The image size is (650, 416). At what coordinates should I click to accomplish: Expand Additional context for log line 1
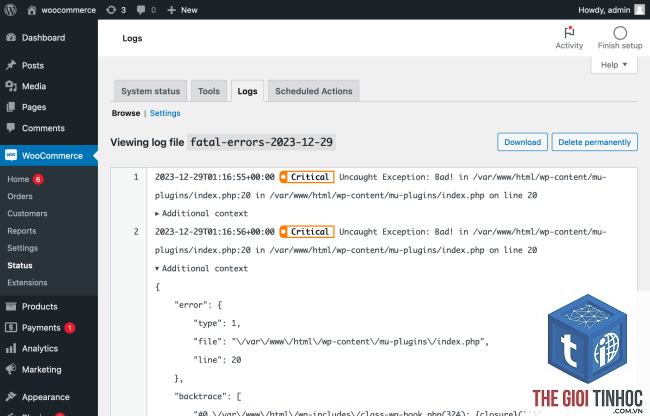pos(201,213)
